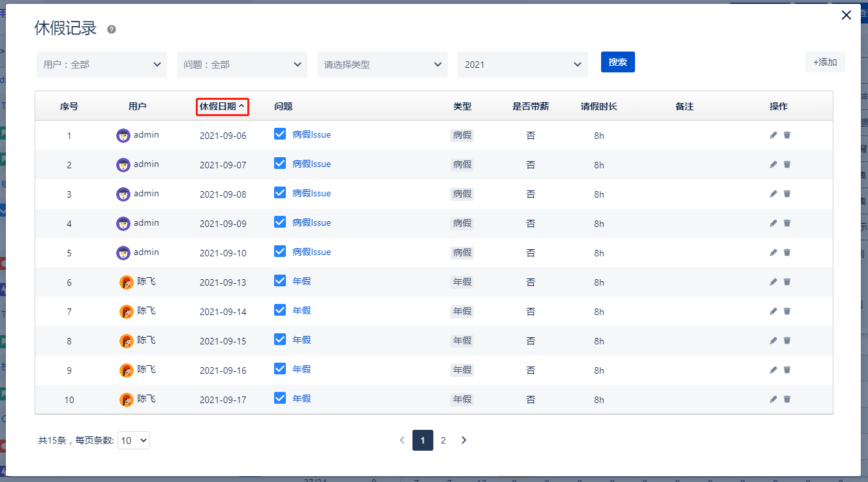Open the 用户：全部 dropdown filter

tap(102, 65)
